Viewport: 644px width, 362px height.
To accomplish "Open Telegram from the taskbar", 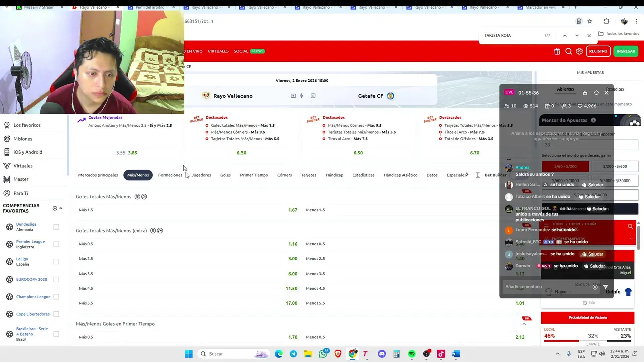I will pos(293,354).
